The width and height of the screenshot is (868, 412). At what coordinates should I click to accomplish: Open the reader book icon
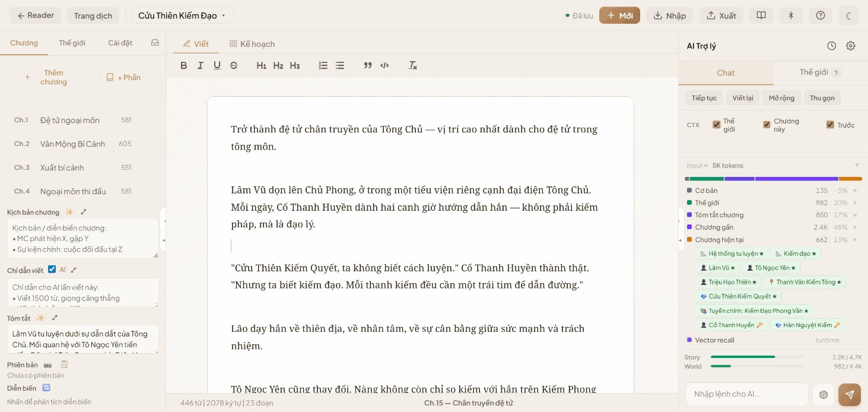point(761,15)
